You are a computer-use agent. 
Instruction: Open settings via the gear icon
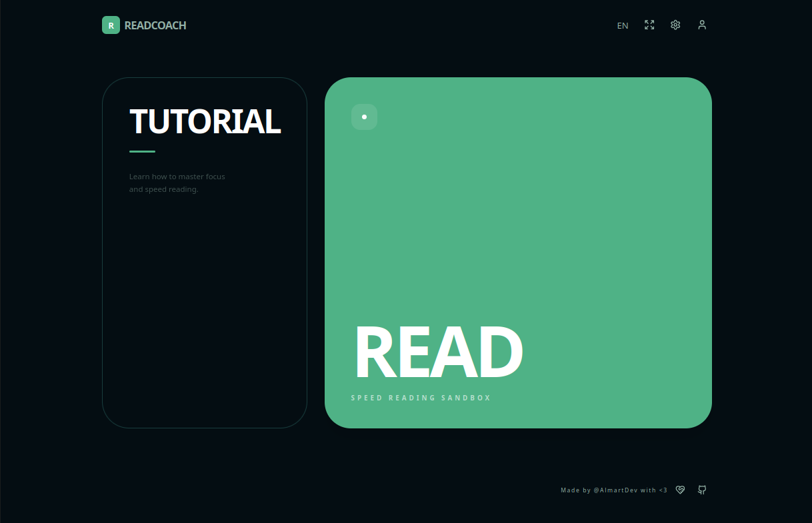click(x=675, y=25)
